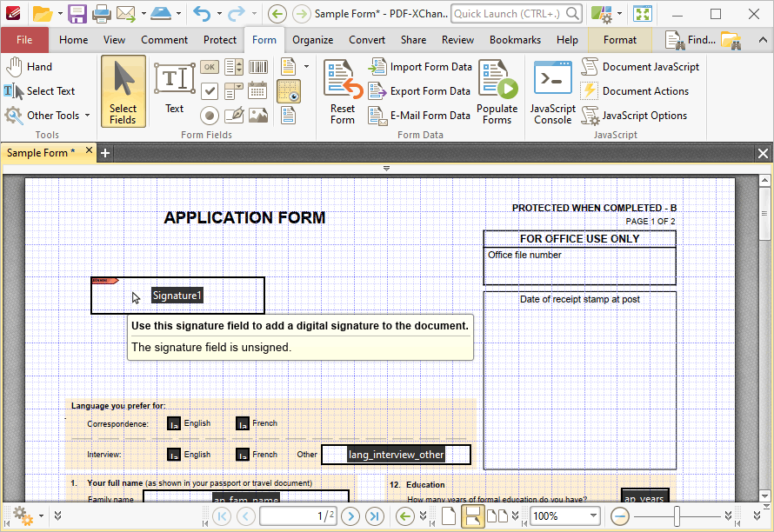
Task: Toggle Correspondence English checkbox field
Action: pyautogui.click(x=174, y=424)
